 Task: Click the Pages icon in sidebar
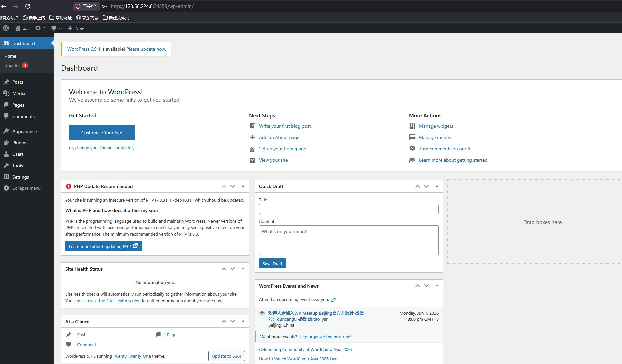[6, 105]
